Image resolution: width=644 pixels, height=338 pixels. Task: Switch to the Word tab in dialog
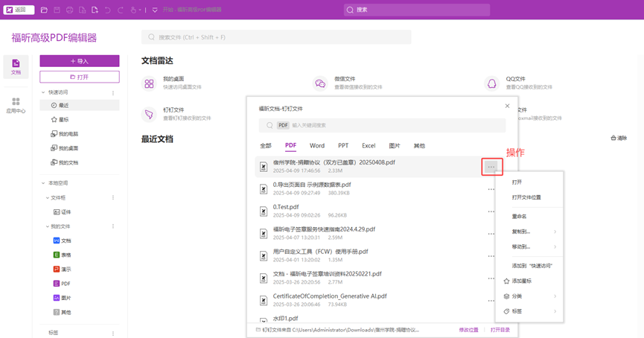tap(317, 146)
